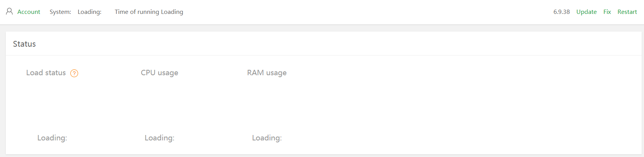Click the Status section heading
644x157 pixels.
pos(24,44)
